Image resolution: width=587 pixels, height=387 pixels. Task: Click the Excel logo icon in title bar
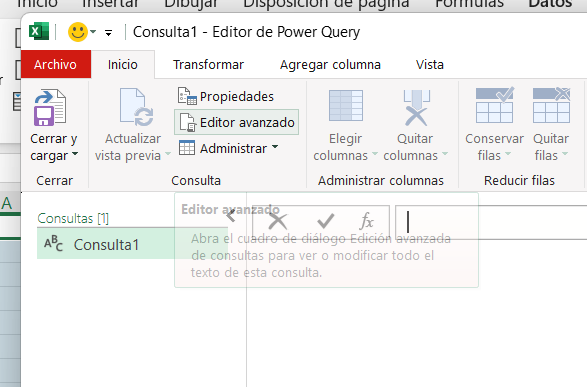tap(39, 31)
